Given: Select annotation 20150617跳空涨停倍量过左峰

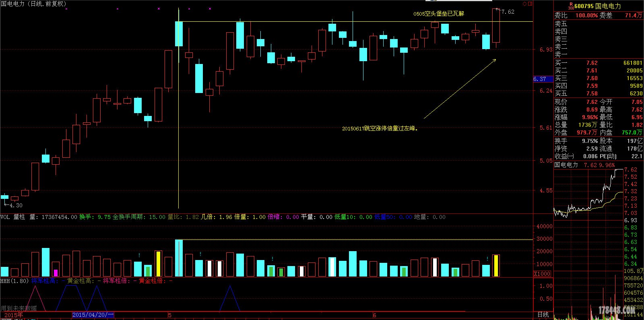Looking at the screenshot, I should (x=380, y=128).
